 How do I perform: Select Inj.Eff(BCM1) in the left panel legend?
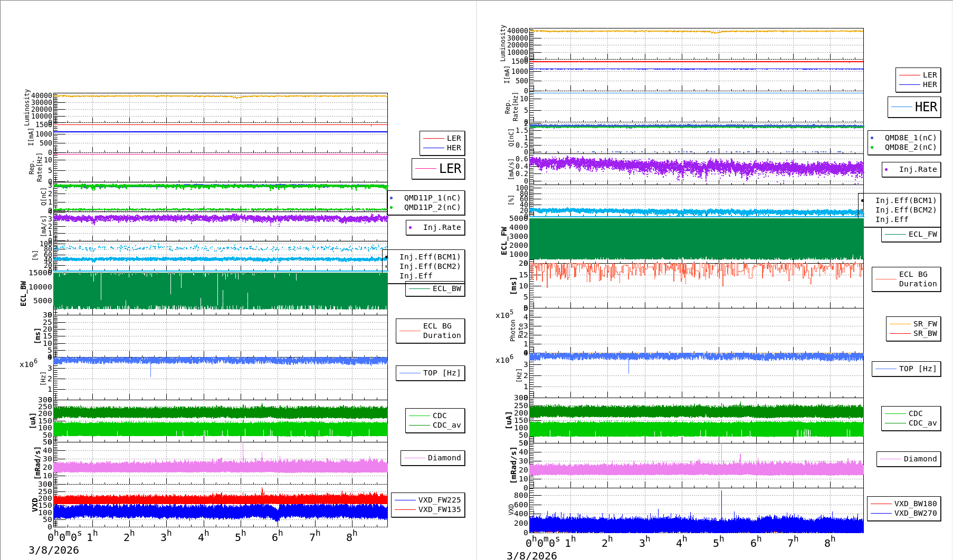coord(430,257)
